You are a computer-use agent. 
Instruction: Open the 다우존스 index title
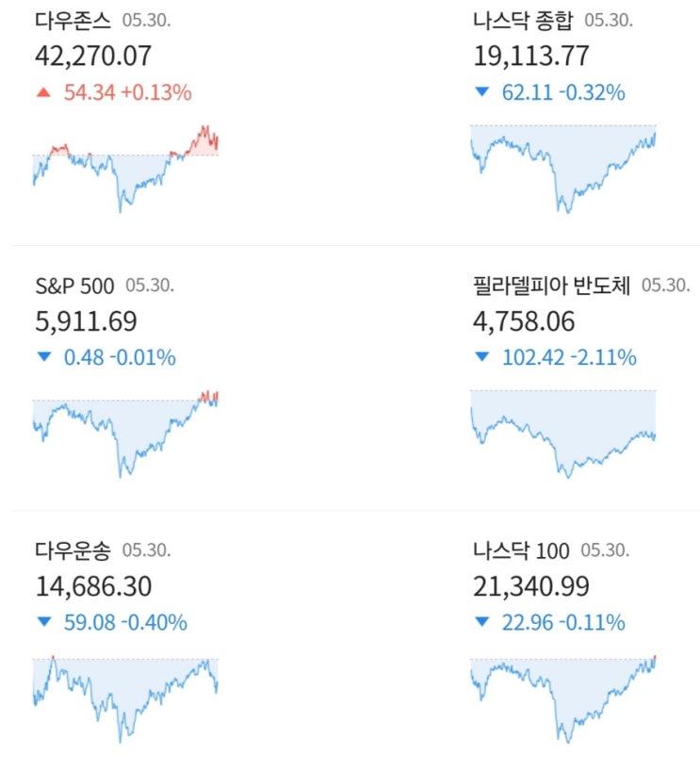pos(73,20)
